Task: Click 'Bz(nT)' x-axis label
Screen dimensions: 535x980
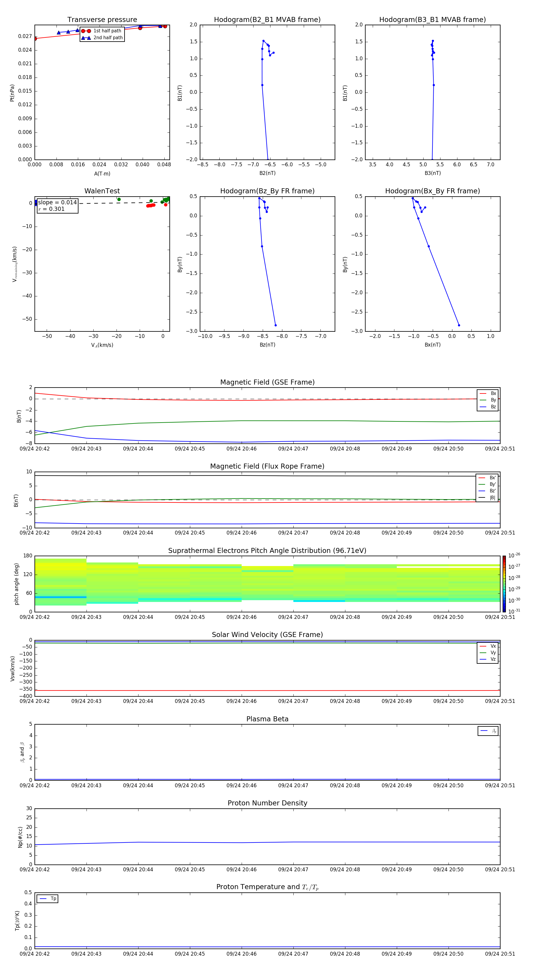Action: click(x=267, y=345)
